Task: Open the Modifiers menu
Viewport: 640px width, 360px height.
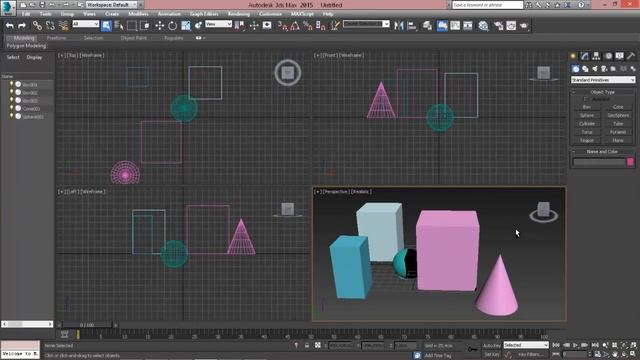Action: point(138,14)
